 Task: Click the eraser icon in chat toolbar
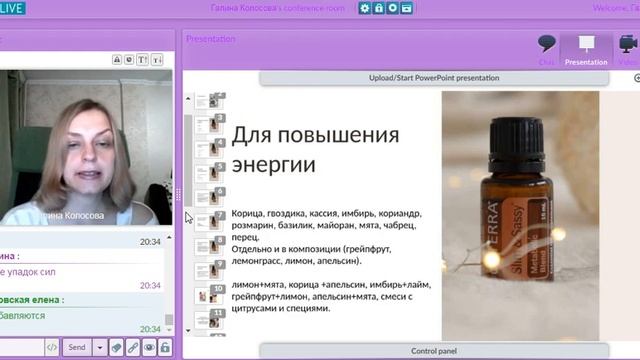(116, 347)
